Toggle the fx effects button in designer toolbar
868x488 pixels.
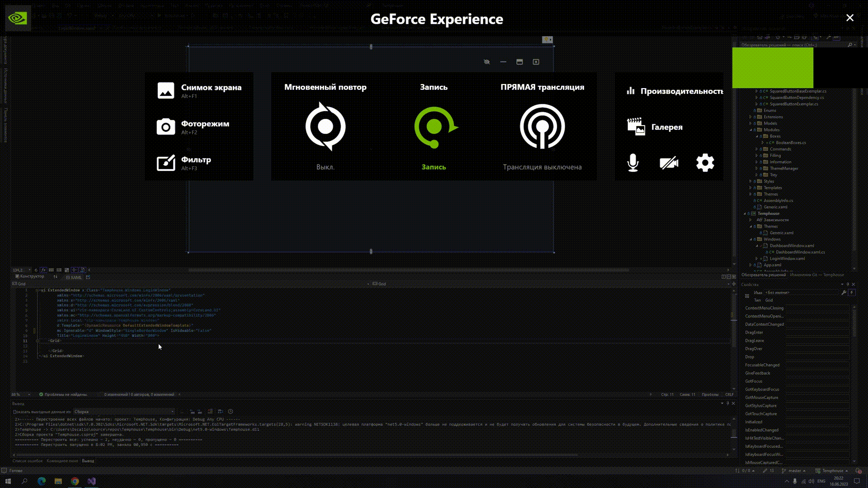click(43, 270)
